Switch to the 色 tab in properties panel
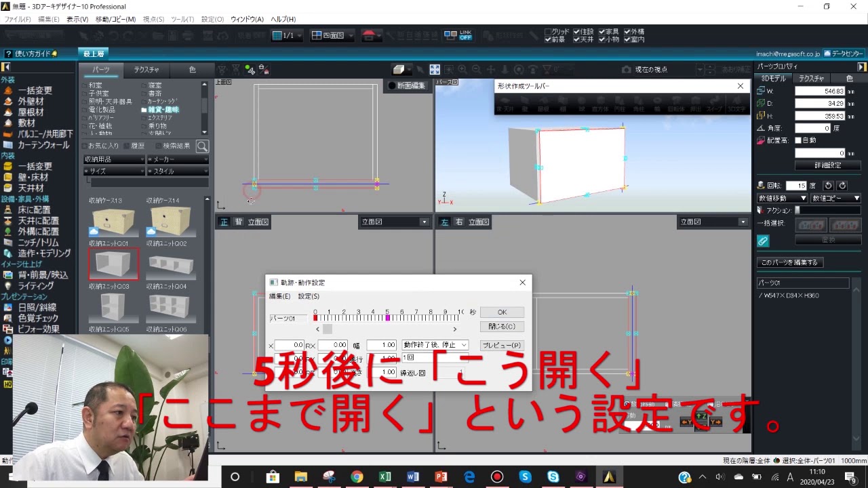Viewport: 868px width, 488px height. pos(849,79)
